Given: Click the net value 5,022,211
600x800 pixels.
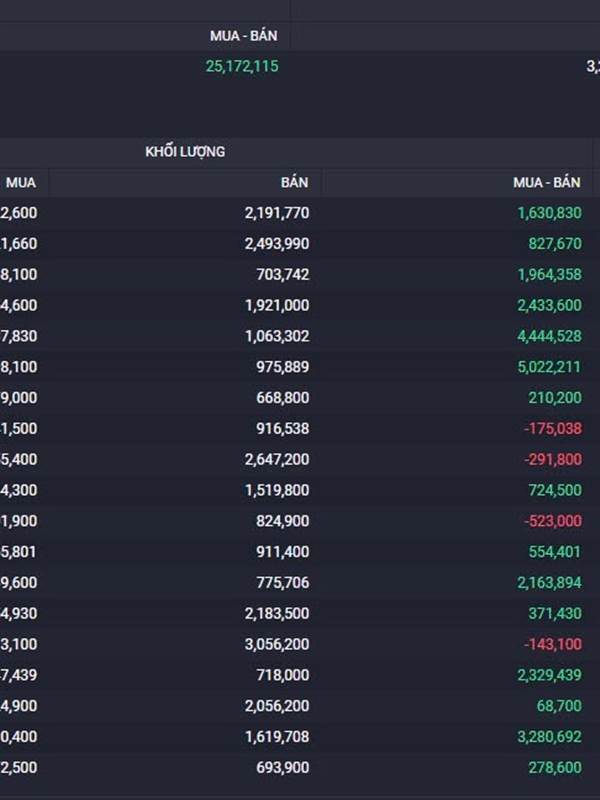Looking at the screenshot, I should [548, 367].
